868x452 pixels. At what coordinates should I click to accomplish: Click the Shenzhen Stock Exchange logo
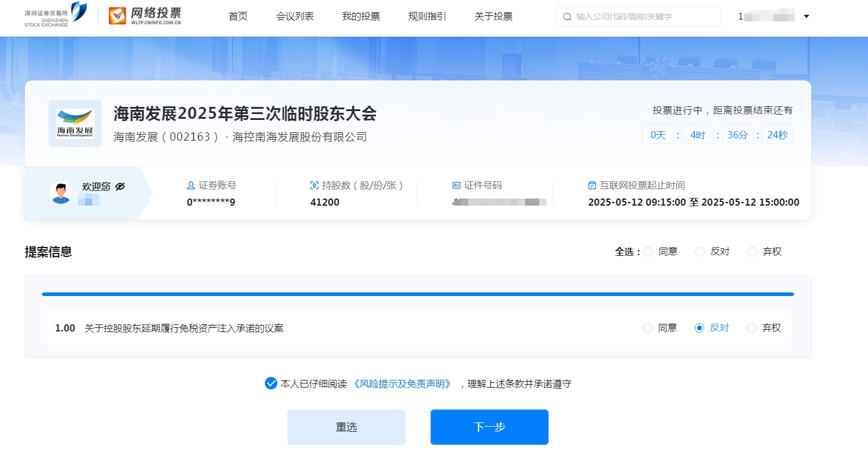tap(56, 15)
